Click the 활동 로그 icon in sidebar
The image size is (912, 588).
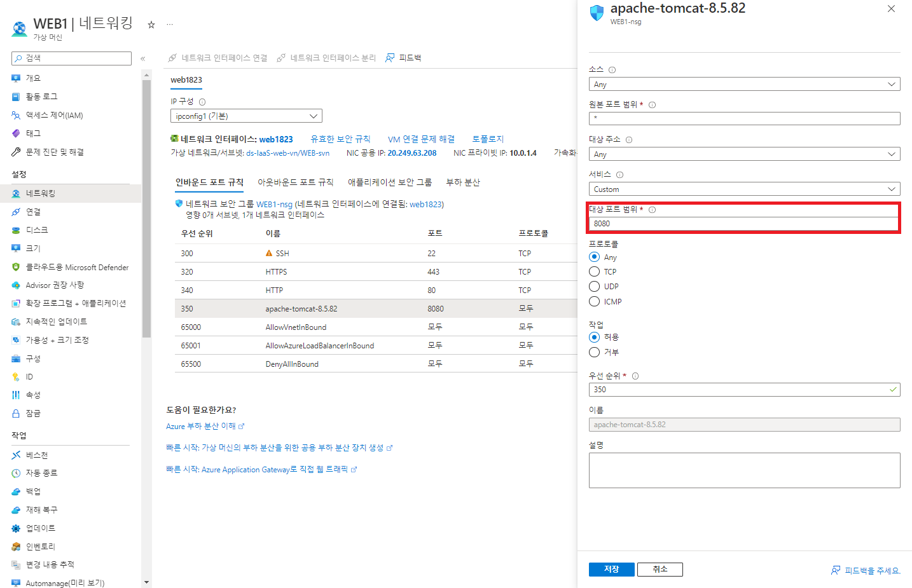[16, 97]
